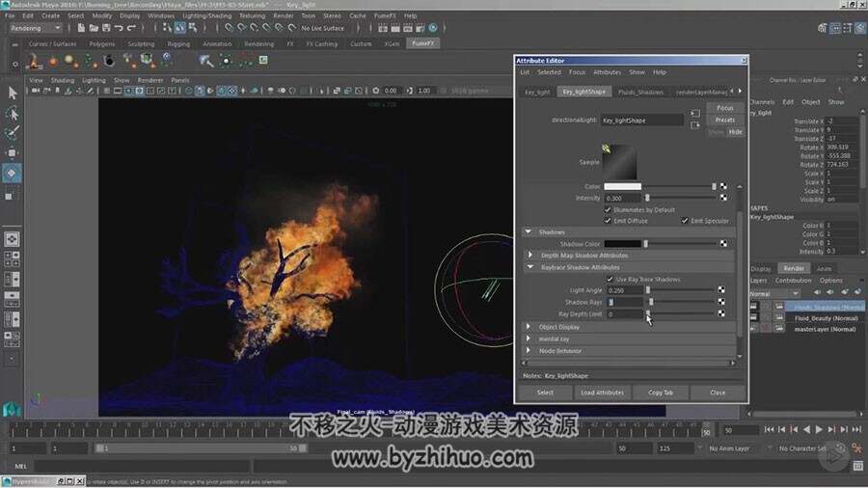
Task: Toggle Emit Specular checkbox
Action: (x=685, y=220)
